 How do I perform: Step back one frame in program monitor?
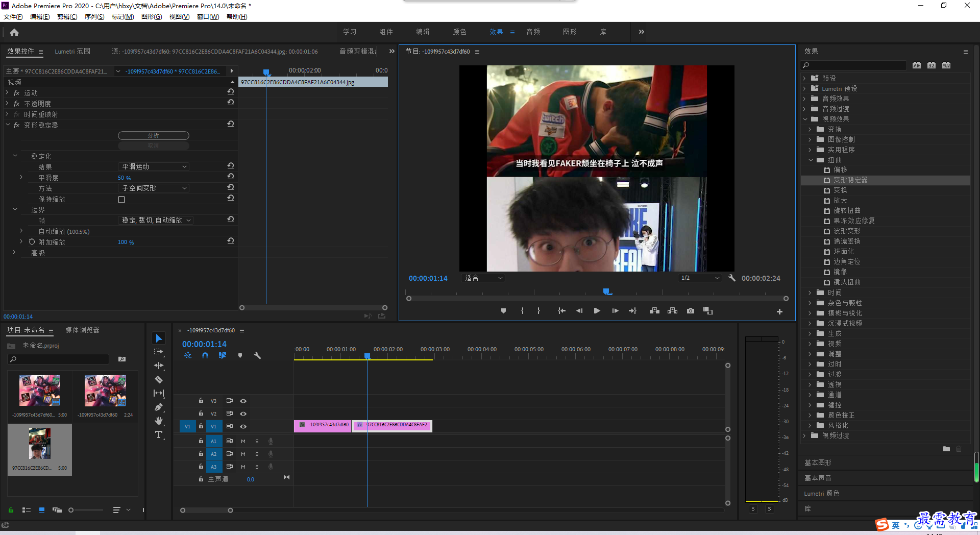579,311
